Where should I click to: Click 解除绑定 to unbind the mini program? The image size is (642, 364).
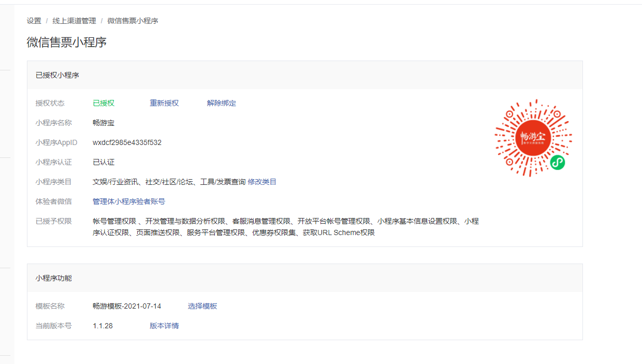[222, 103]
